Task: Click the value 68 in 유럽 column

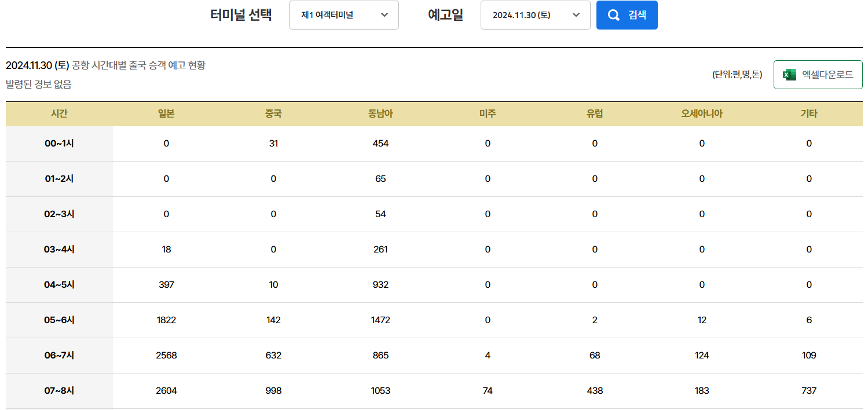Action: tap(595, 356)
